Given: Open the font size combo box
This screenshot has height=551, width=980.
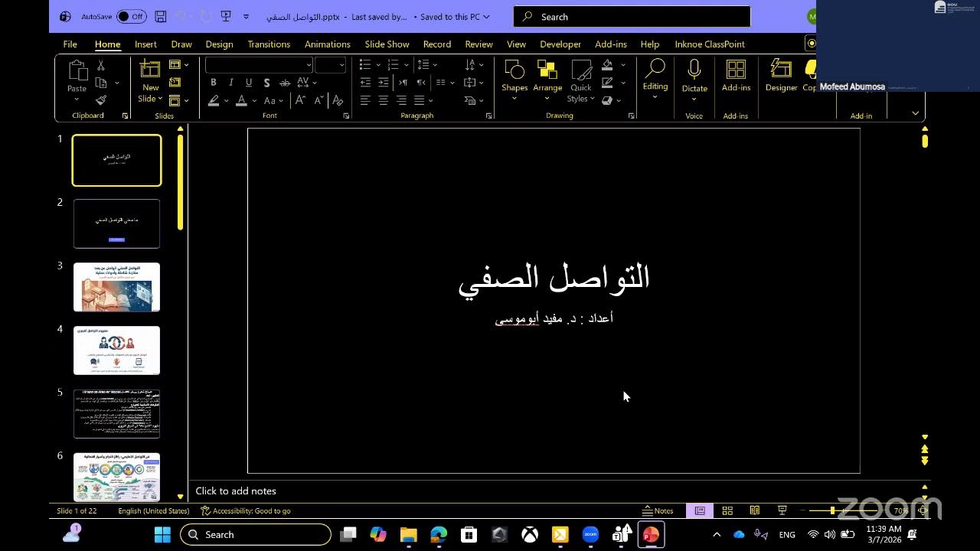Looking at the screenshot, I should (331, 65).
